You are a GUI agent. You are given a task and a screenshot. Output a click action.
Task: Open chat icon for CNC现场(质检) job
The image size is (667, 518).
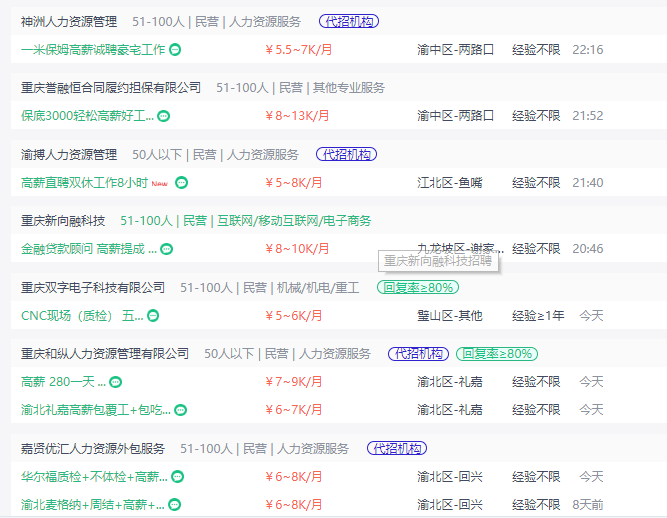(x=153, y=316)
